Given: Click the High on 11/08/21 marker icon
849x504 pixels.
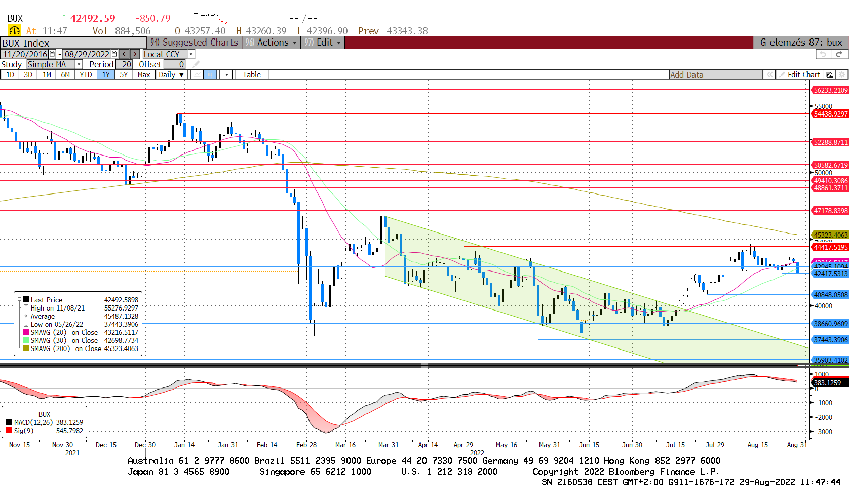Looking at the screenshot, I should tap(26, 308).
